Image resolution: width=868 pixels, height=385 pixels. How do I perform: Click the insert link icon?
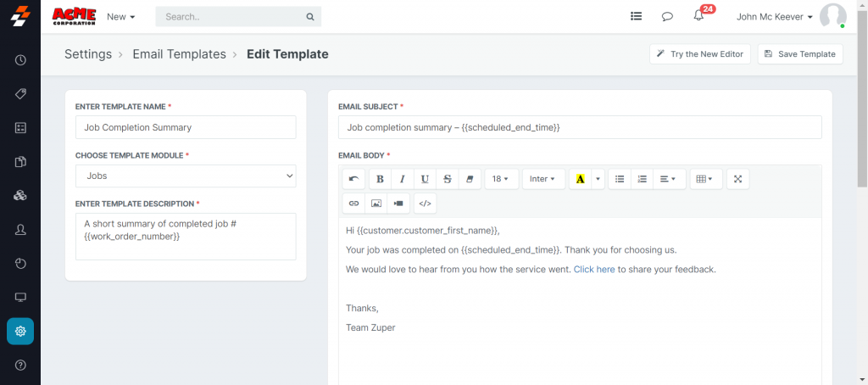[353, 204]
